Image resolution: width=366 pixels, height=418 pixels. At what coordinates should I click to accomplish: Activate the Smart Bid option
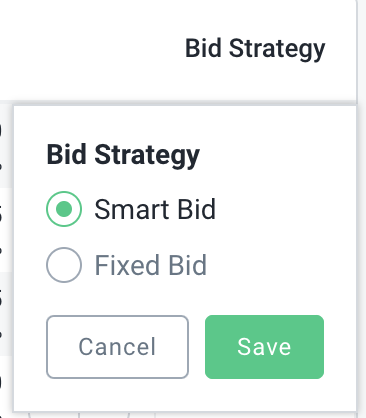point(64,209)
